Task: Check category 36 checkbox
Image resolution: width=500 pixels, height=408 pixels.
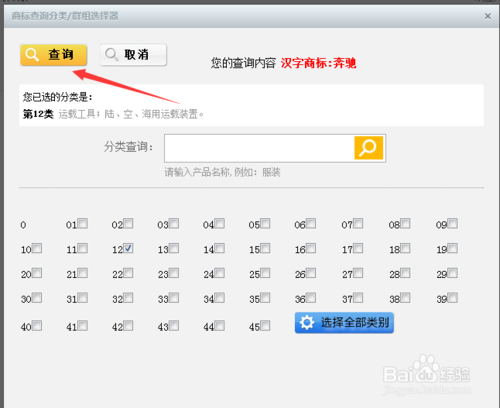Action: (311, 298)
